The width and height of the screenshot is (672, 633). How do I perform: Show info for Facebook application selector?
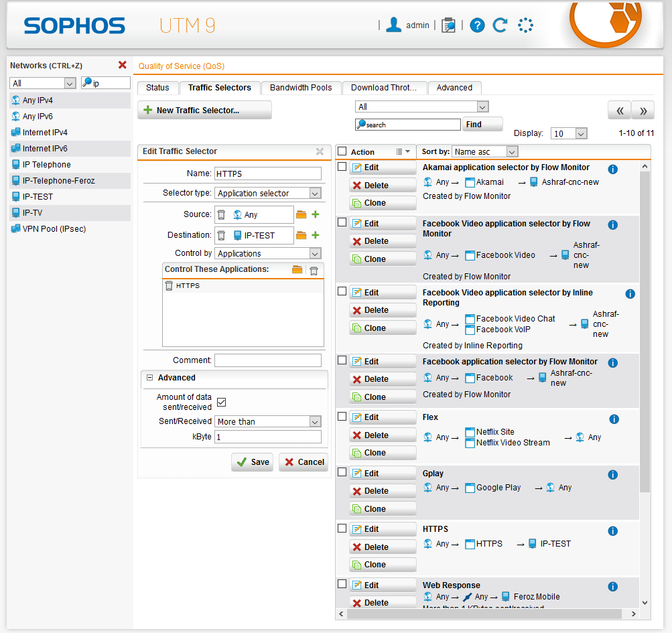tap(613, 363)
